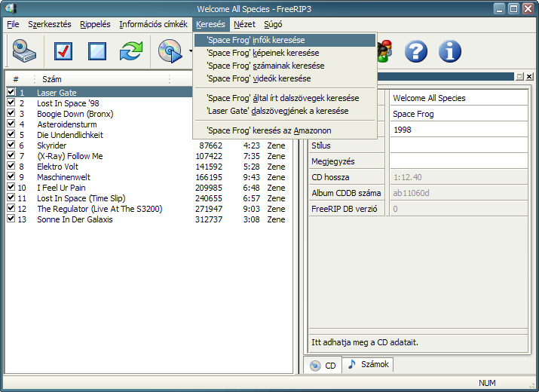The height and width of the screenshot is (392, 539).
Task: Click the CD hossza value 1:12.40
Action: [459, 177]
